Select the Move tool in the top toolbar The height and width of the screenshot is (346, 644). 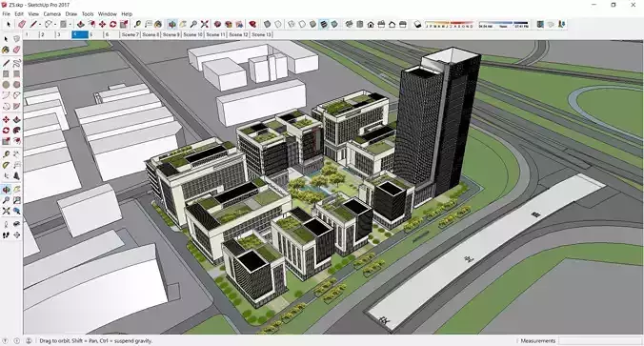[x=102, y=24]
